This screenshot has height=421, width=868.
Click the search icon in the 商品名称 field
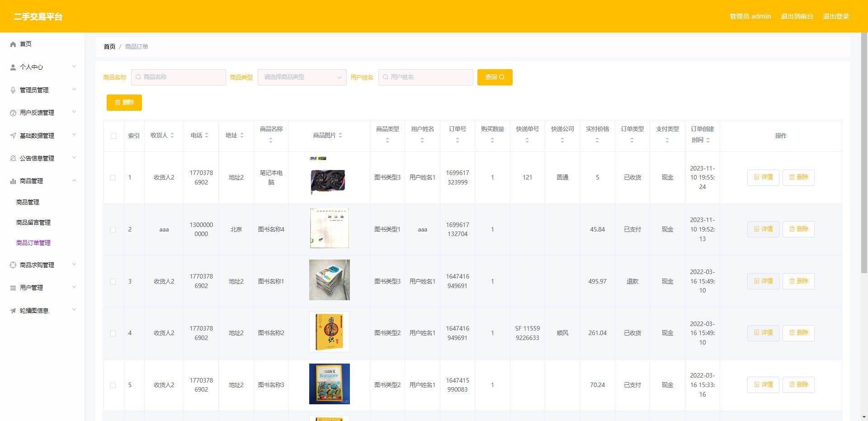point(138,77)
